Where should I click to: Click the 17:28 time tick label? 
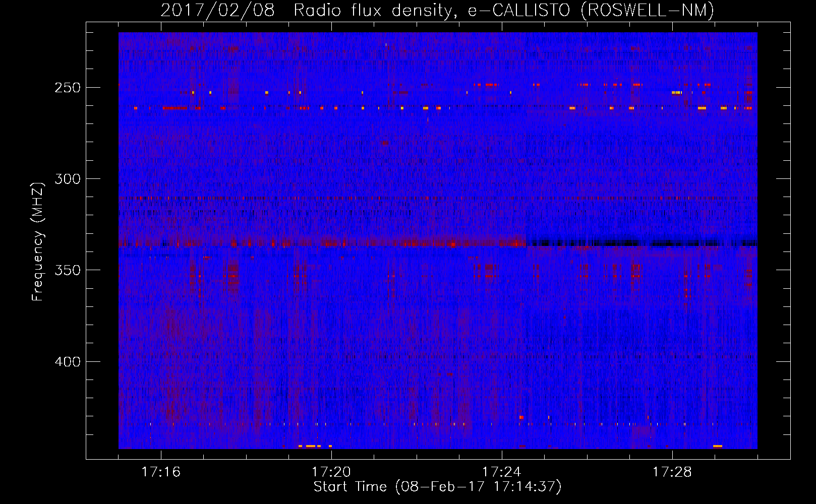pos(672,472)
